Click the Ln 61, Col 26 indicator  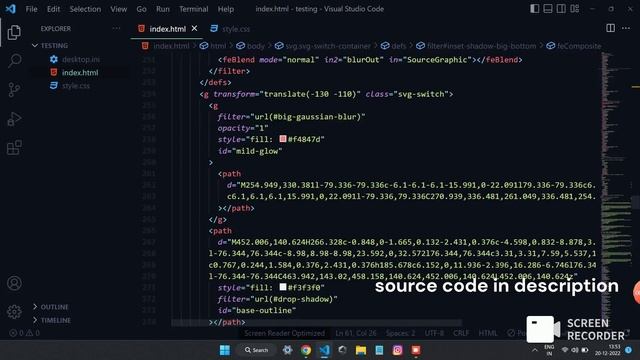356,333
